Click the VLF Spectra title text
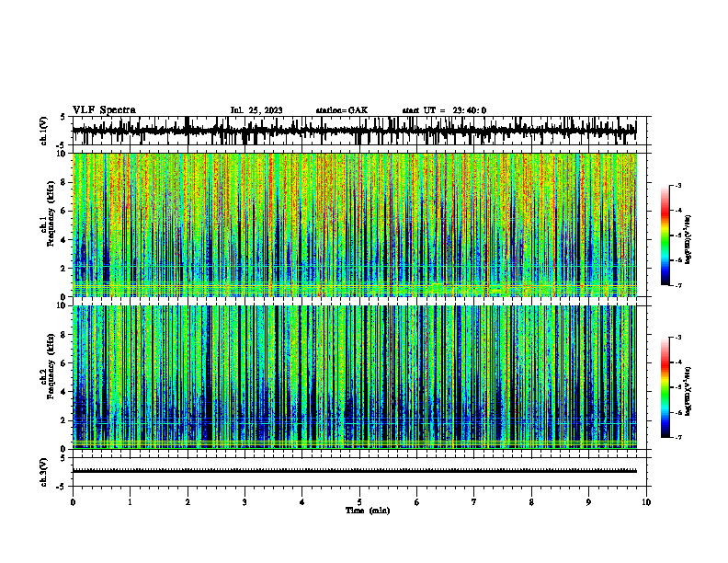This screenshot has height=563, width=728. pos(104,110)
